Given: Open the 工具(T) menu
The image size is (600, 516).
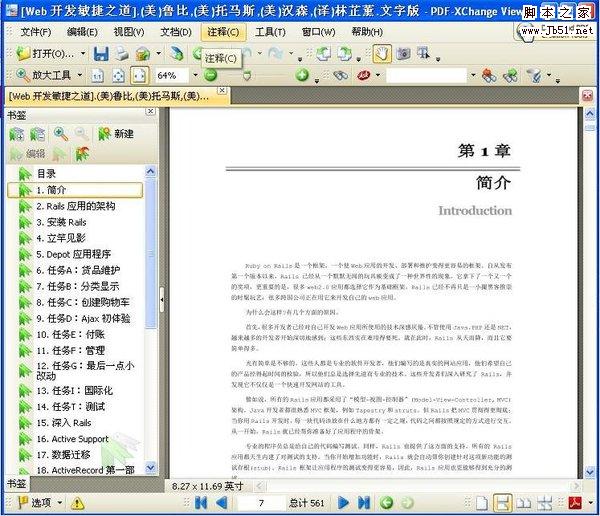Looking at the screenshot, I should [x=270, y=32].
